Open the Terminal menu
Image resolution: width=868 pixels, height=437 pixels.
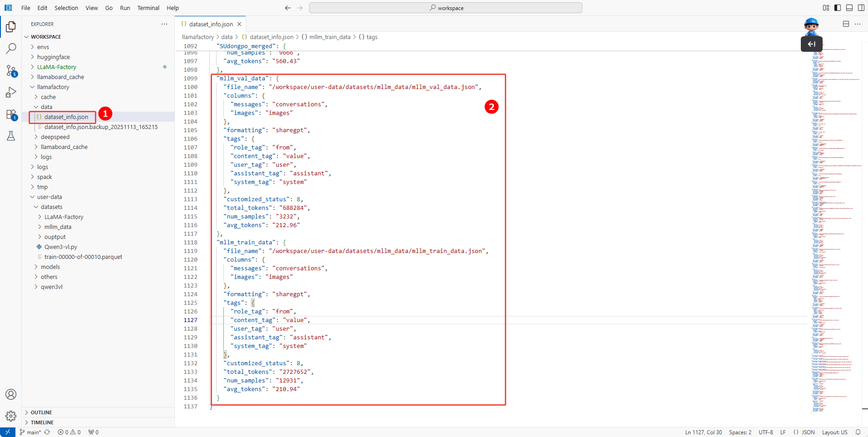pos(148,8)
